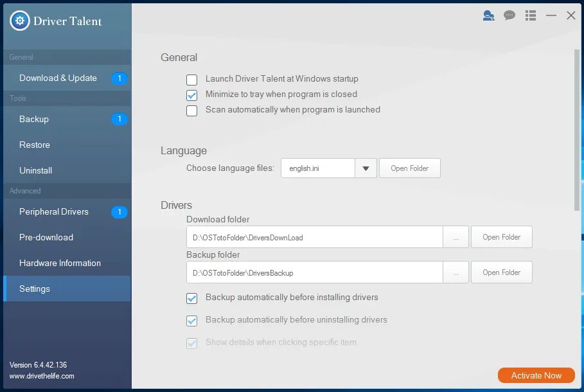
Task: Open the feedback chat bubble icon
Action: [x=509, y=15]
